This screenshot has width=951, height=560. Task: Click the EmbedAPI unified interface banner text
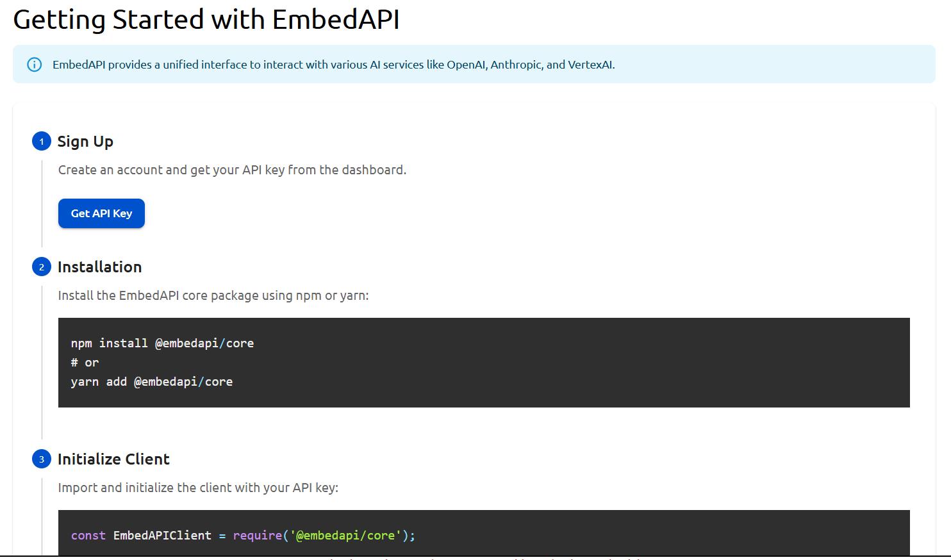pos(333,65)
